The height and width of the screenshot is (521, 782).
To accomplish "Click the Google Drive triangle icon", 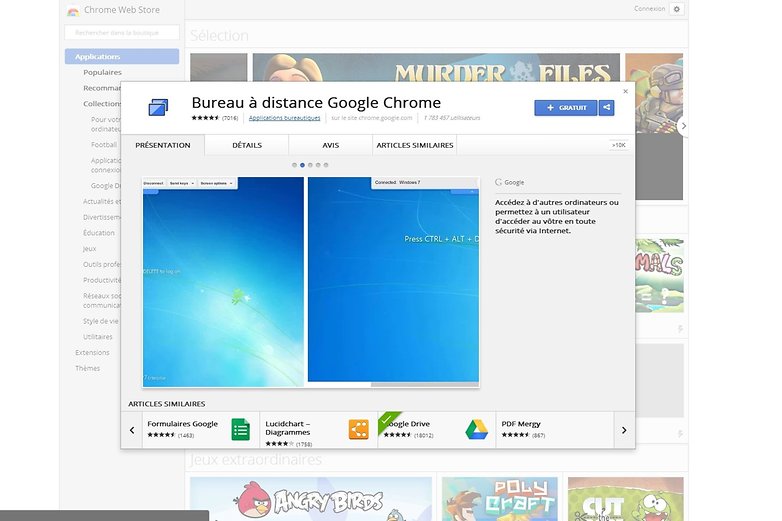I will 476,430.
